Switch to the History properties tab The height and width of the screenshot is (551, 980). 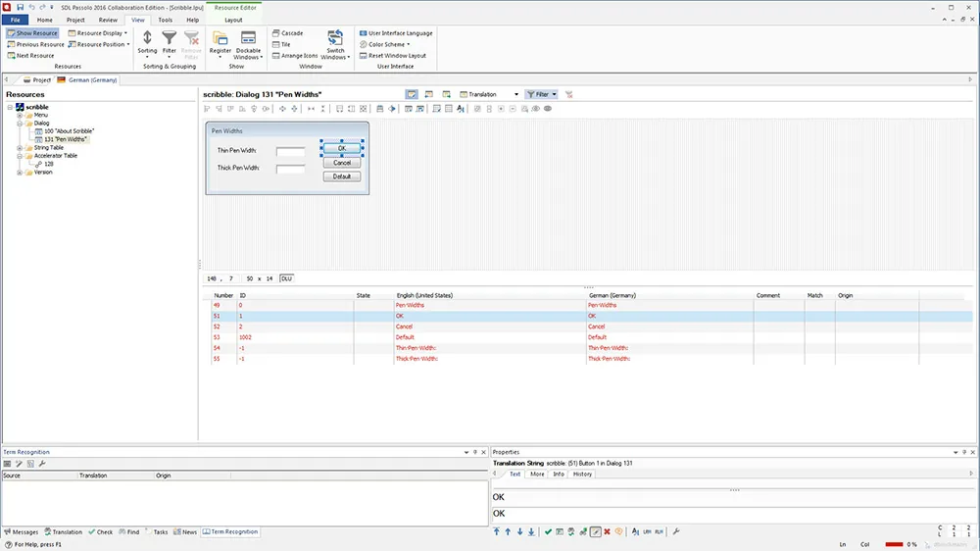pos(582,475)
